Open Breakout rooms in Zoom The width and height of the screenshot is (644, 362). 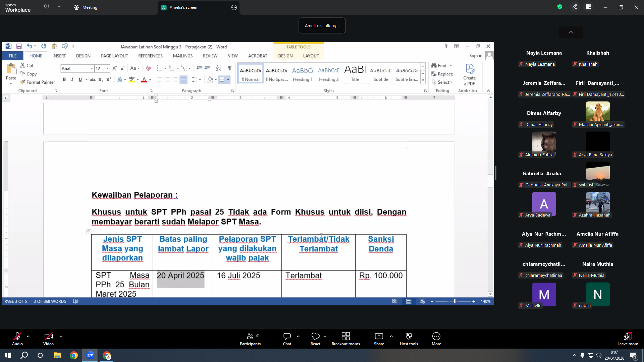tap(346, 339)
